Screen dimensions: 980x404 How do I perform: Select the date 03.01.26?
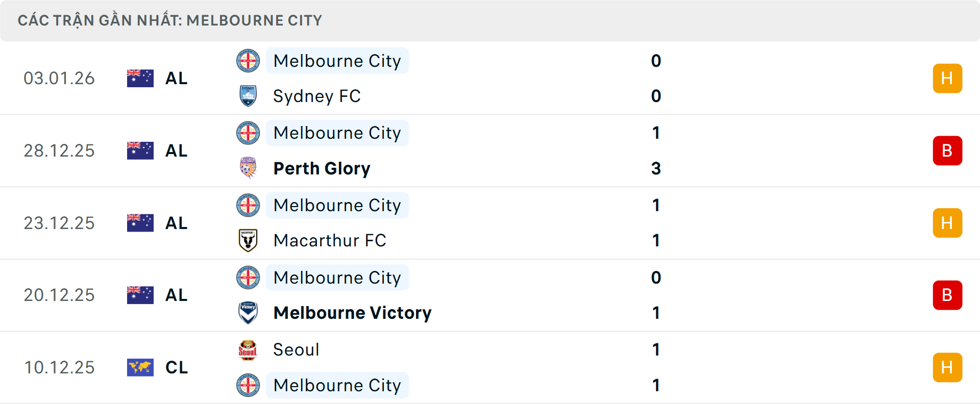59,78
